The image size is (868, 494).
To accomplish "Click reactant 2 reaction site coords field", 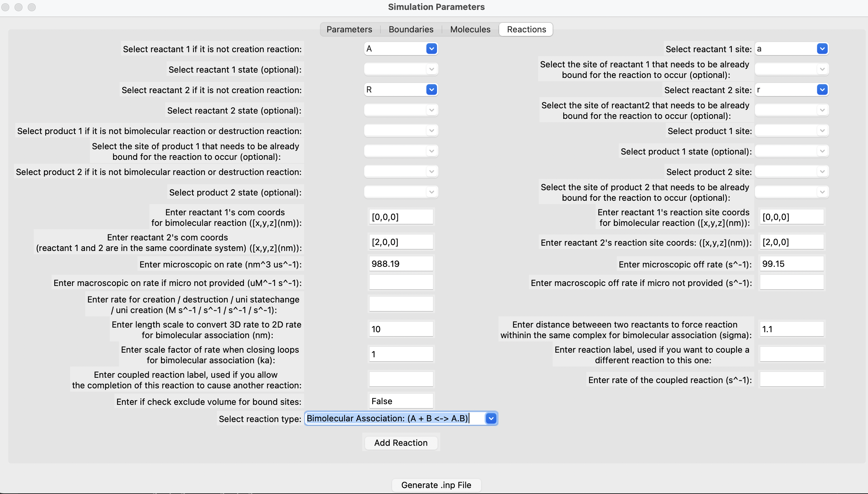I will click(x=792, y=242).
